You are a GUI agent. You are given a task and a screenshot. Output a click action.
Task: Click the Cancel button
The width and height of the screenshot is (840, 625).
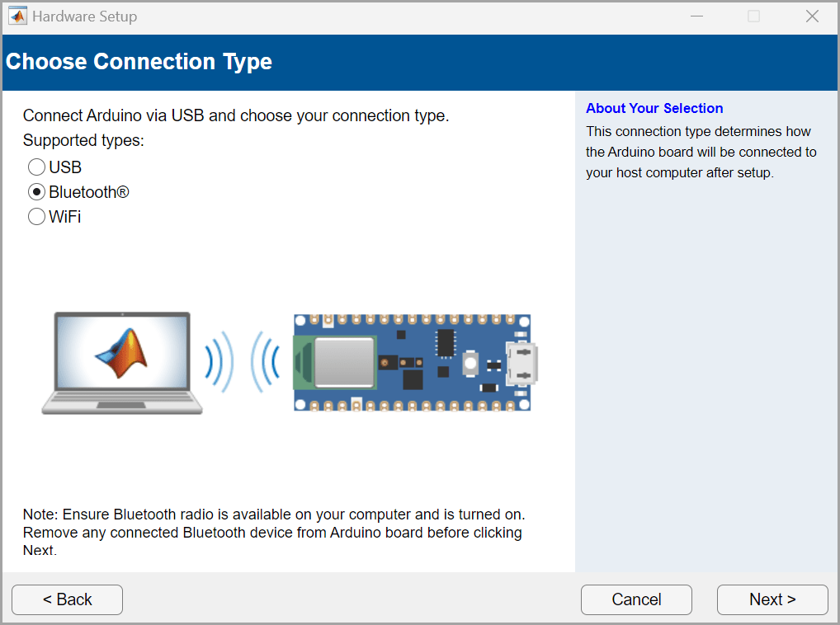point(635,599)
